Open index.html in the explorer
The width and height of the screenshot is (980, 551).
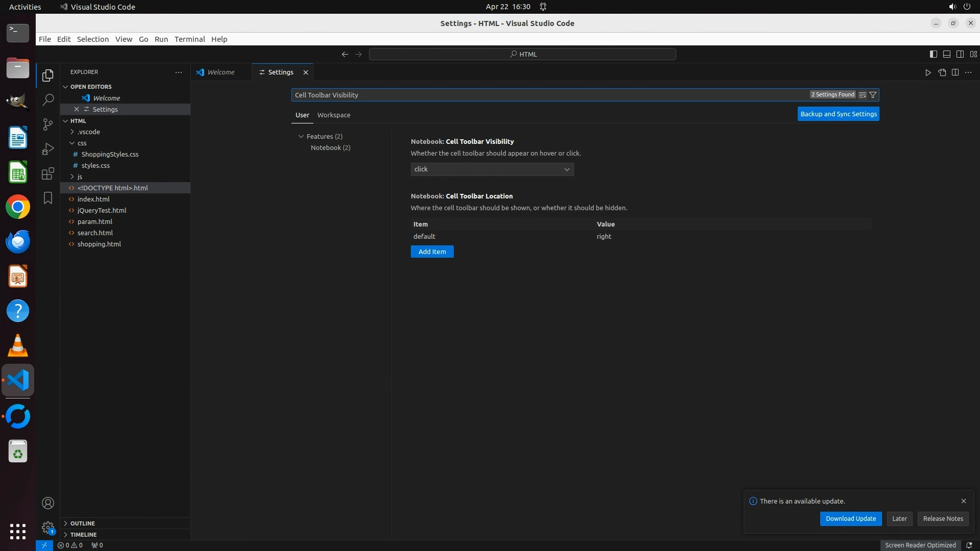pyautogui.click(x=93, y=199)
